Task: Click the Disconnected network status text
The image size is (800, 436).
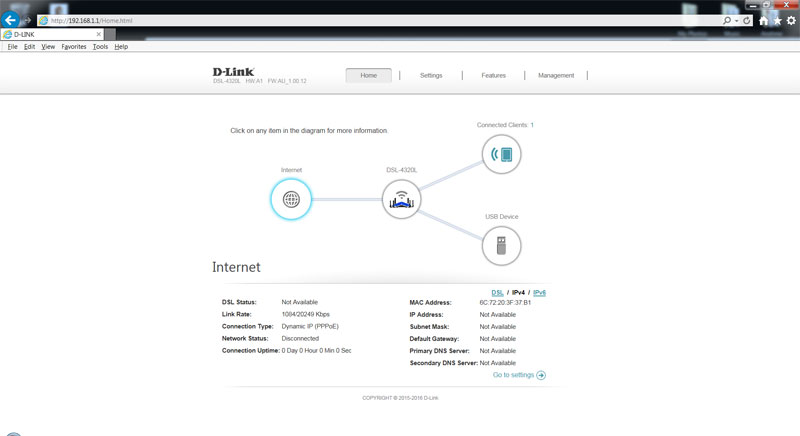Action: (x=300, y=339)
